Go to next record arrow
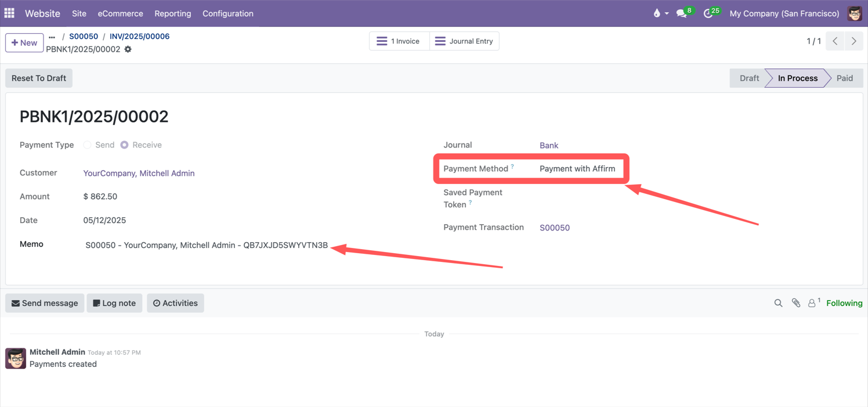The image size is (868, 407). (853, 41)
